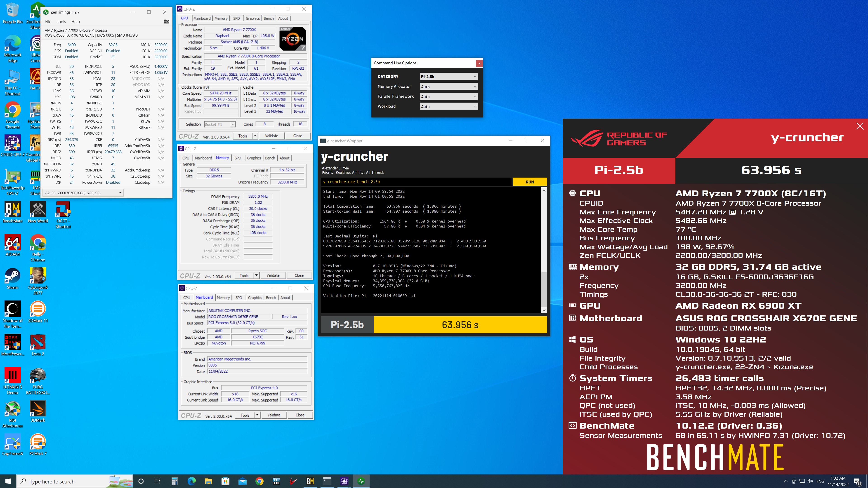Open the volume control in the system tray
This screenshot has height=488, width=868.
pos(810,481)
